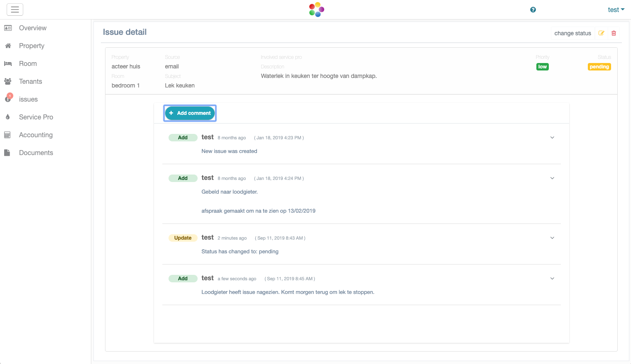Go to Accounting in the sidebar
This screenshot has height=364, width=631.
pos(36,135)
